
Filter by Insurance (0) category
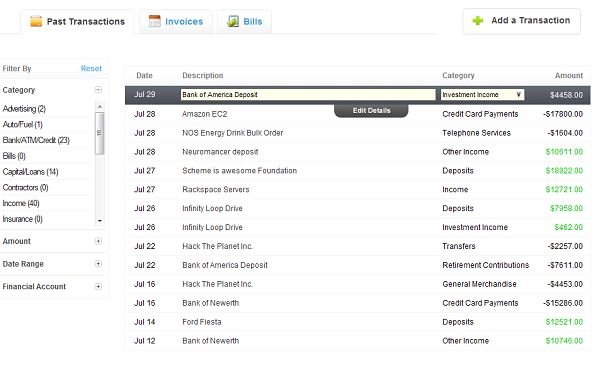click(x=22, y=219)
